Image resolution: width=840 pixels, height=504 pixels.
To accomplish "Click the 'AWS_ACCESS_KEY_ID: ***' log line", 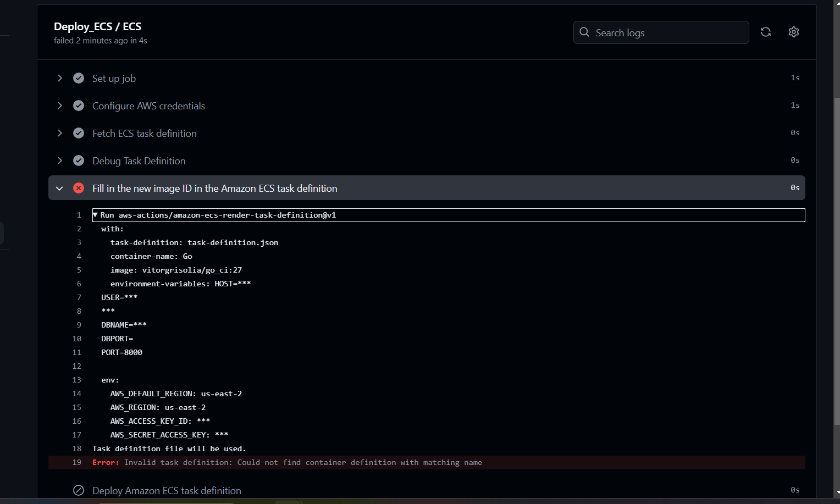I will coord(160,421).
